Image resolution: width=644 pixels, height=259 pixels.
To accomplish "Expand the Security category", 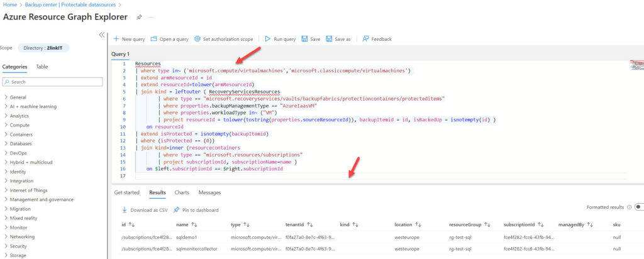I will [6, 246].
